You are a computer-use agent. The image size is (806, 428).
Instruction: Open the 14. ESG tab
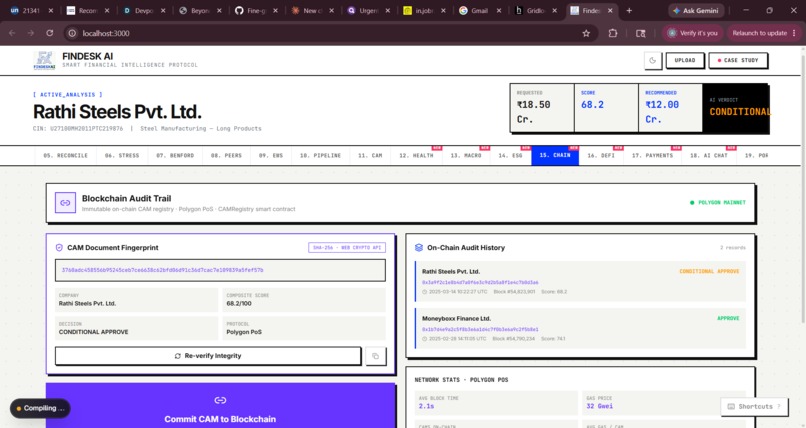point(510,155)
